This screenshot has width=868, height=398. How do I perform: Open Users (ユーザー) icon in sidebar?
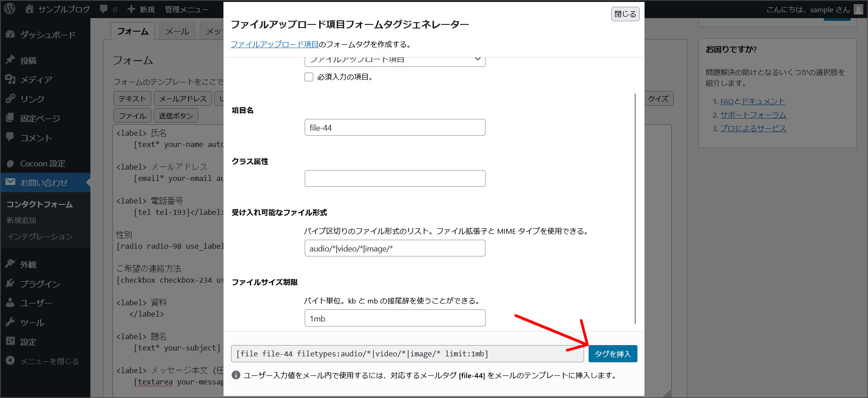pos(10,303)
